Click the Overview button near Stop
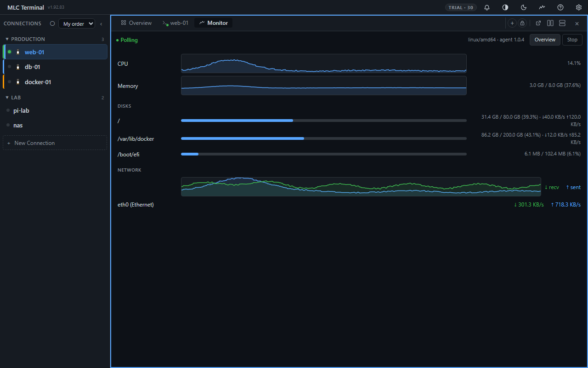588x368 pixels. click(545, 40)
